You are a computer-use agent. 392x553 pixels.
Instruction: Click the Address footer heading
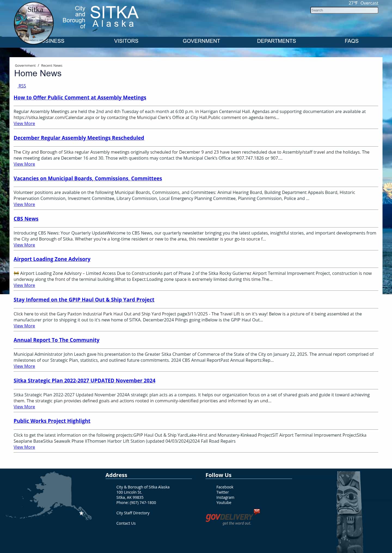[x=116, y=475]
